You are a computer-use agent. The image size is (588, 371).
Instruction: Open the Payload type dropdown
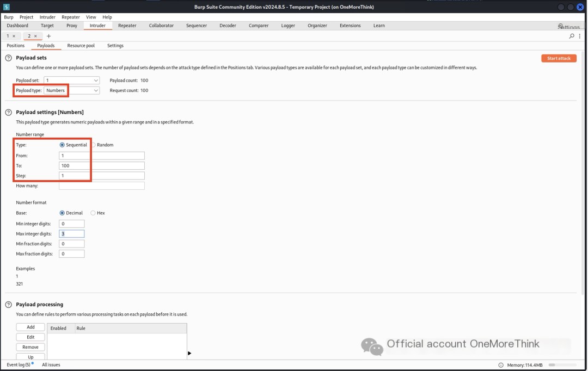[x=72, y=90]
